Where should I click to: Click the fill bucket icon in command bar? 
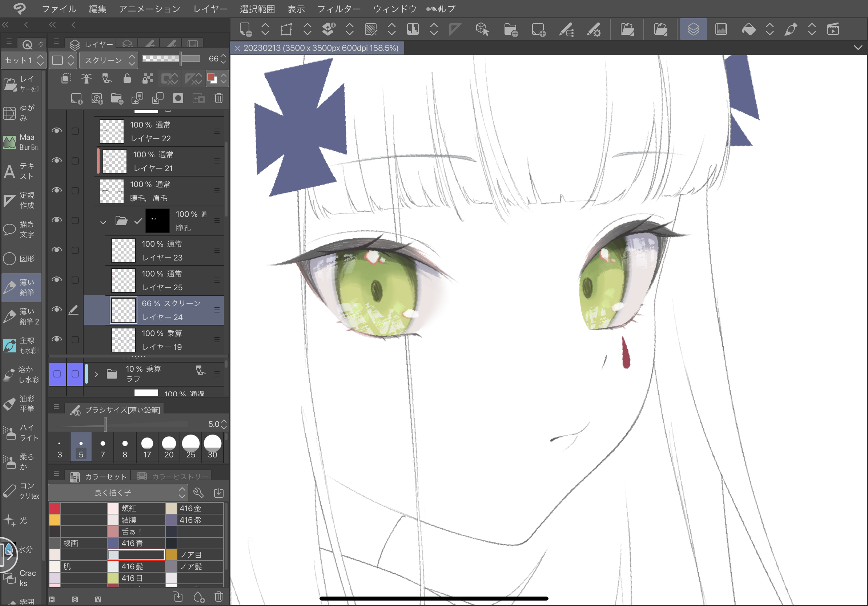(748, 29)
